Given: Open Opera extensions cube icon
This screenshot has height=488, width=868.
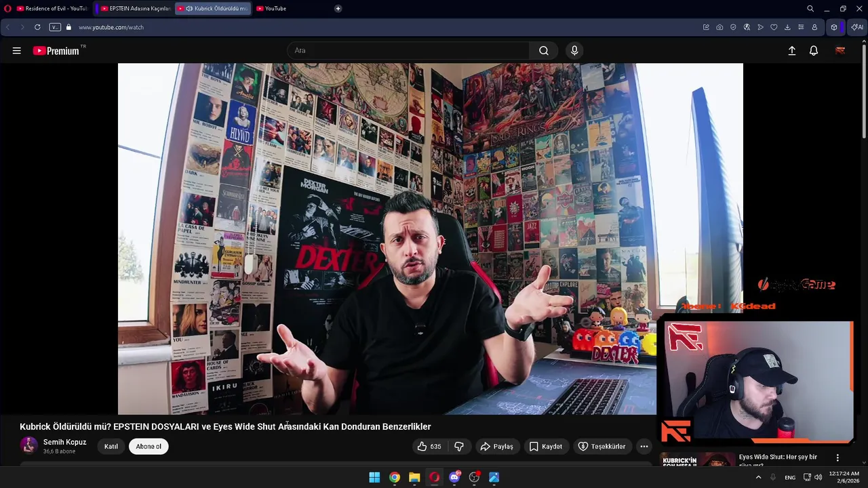Looking at the screenshot, I should (834, 27).
